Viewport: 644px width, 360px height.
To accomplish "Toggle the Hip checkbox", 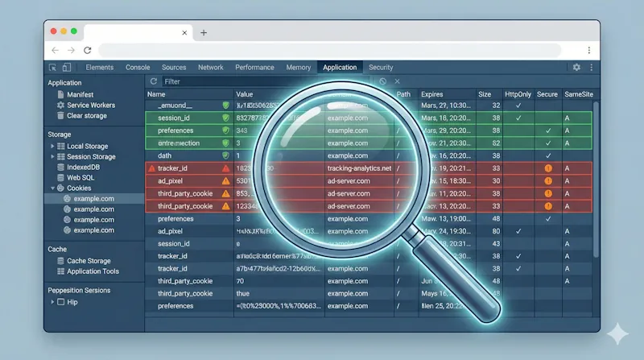I will coord(61,302).
